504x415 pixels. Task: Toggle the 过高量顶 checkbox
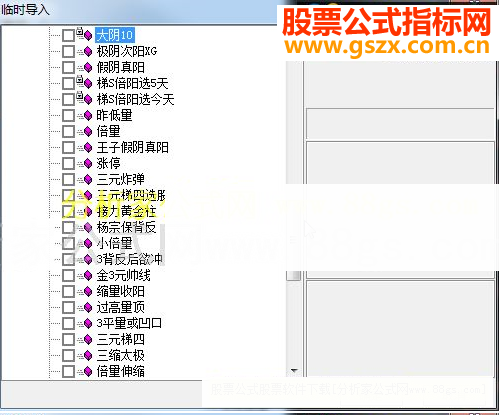[x=68, y=307]
